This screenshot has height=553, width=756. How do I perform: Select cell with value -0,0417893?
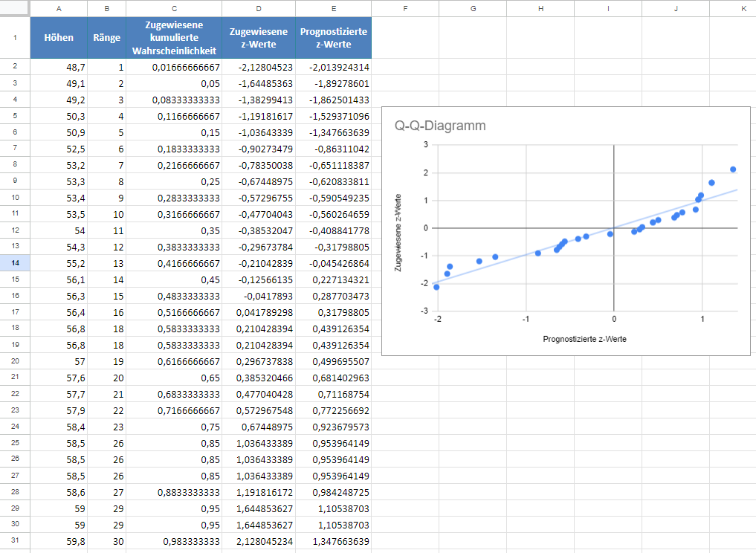coord(259,297)
